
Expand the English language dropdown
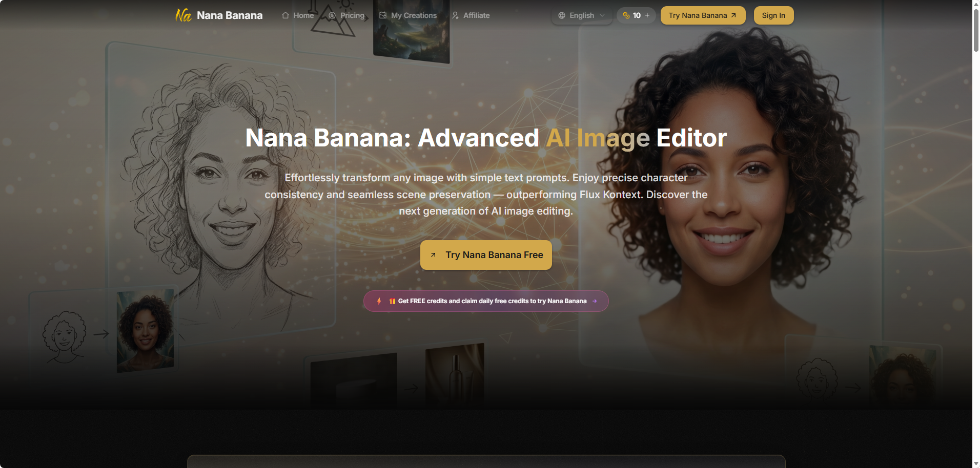tap(582, 15)
